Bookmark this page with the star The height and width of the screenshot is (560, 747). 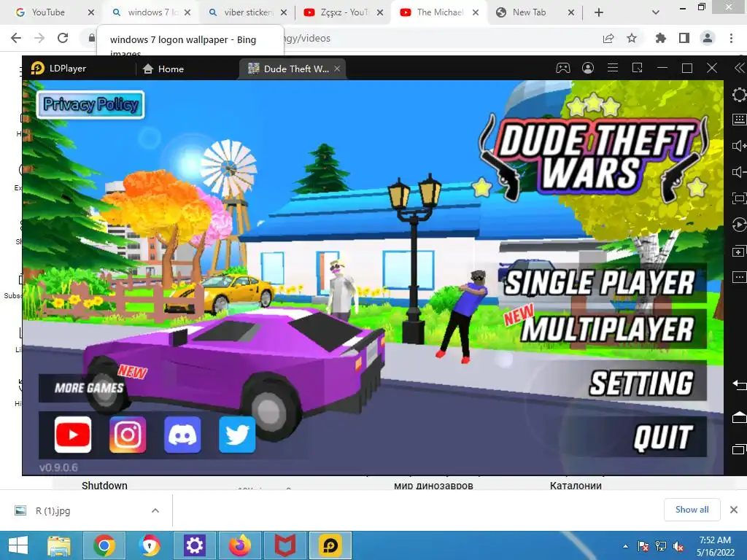tap(632, 38)
